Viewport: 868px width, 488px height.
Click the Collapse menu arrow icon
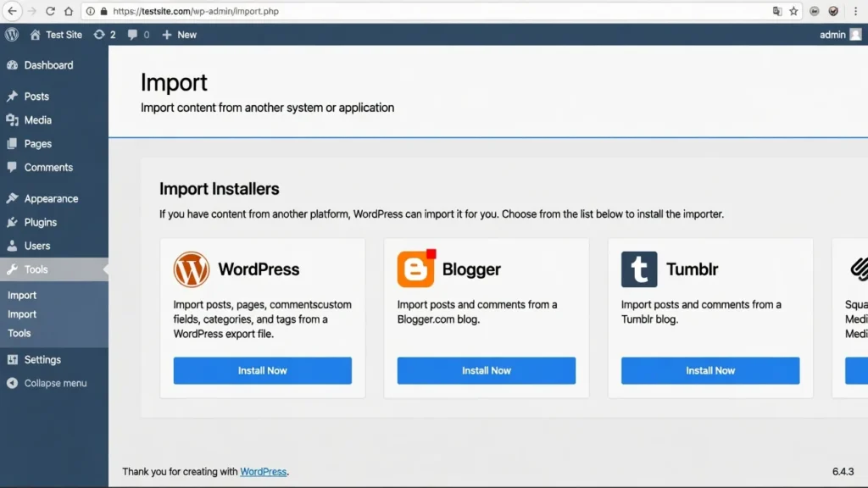pyautogui.click(x=12, y=383)
